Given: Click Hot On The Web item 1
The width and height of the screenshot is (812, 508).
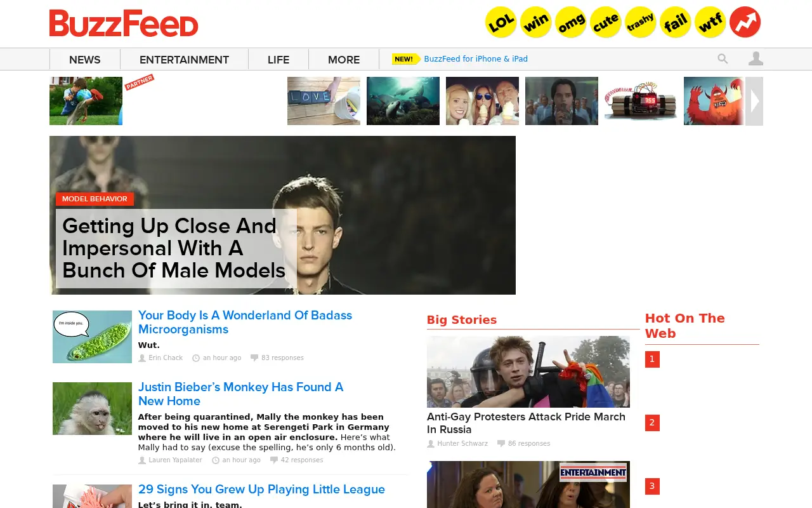Looking at the screenshot, I should coord(652,359).
